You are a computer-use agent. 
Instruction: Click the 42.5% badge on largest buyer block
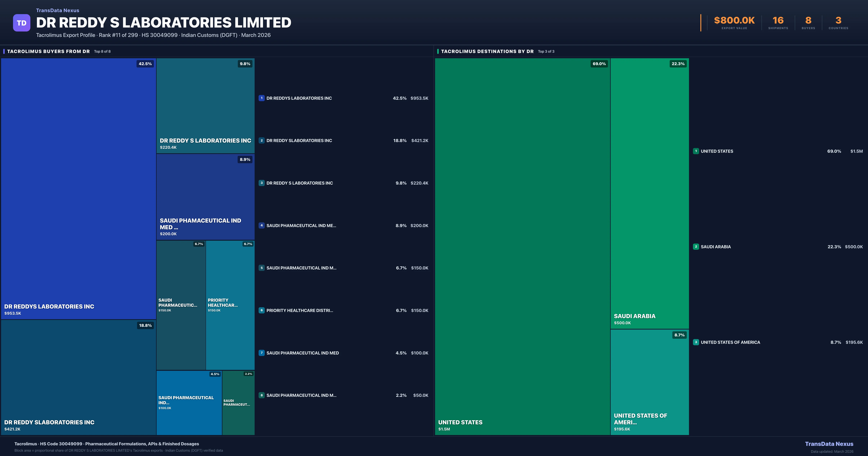tap(145, 64)
